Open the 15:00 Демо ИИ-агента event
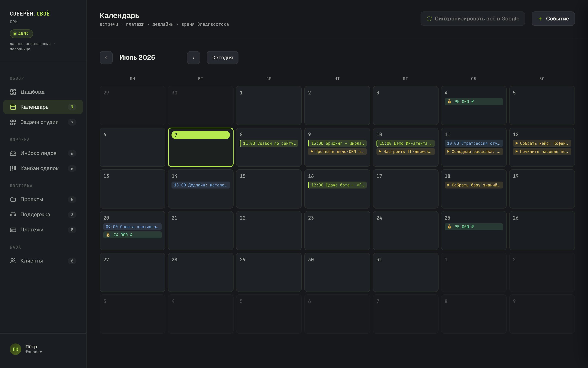Image resolution: width=588 pixels, height=368 pixels. pos(405,143)
